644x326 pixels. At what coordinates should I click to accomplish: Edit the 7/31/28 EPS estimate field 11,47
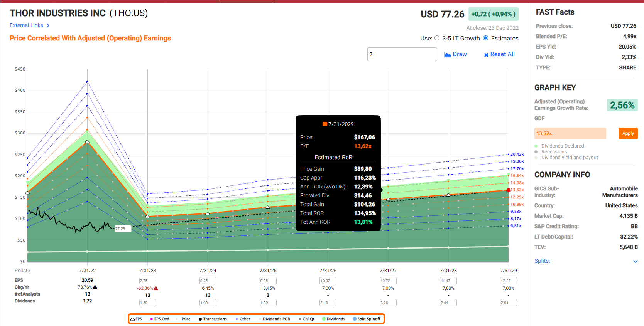point(448,281)
